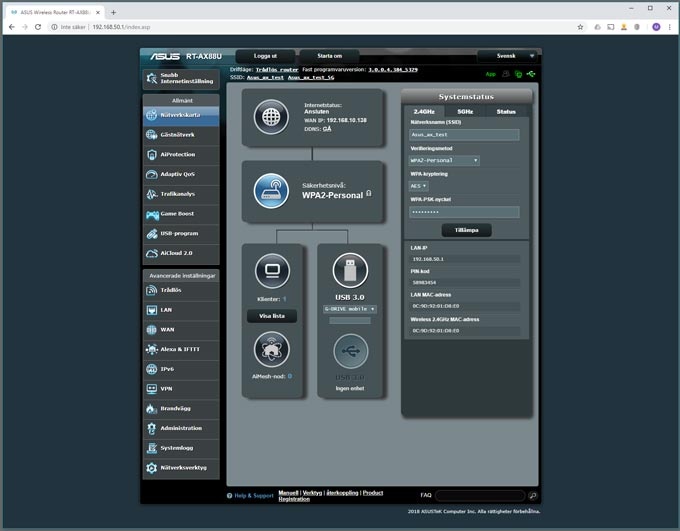This screenshot has width=680, height=531.
Task: Click the USB 2.0 port icon
Action: [350, 351]
